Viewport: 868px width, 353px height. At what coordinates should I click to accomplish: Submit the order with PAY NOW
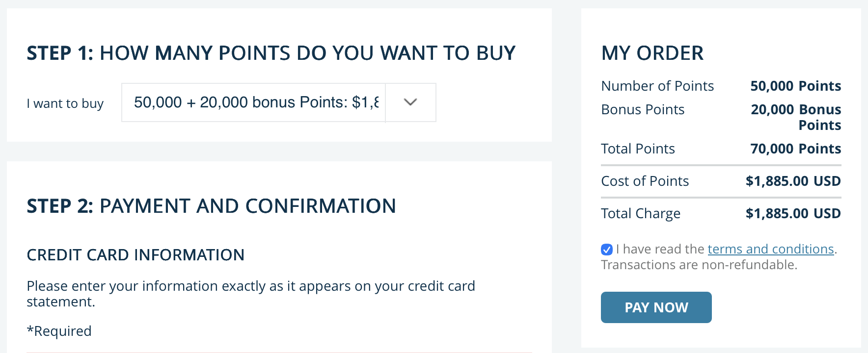coord(656,307)
